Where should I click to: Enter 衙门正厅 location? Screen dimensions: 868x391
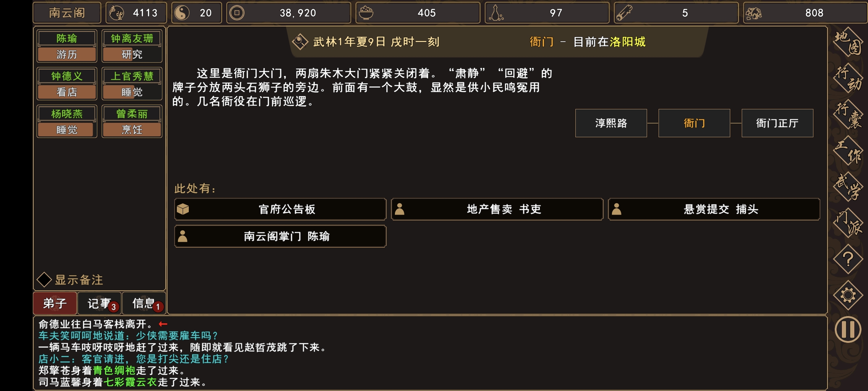coord(777,123)
